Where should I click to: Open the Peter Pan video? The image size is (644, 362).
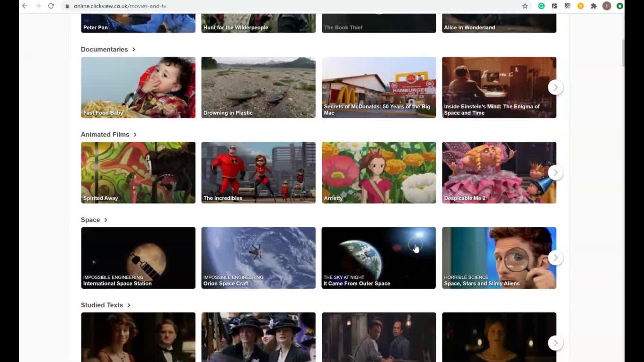[x=138, y=23]
